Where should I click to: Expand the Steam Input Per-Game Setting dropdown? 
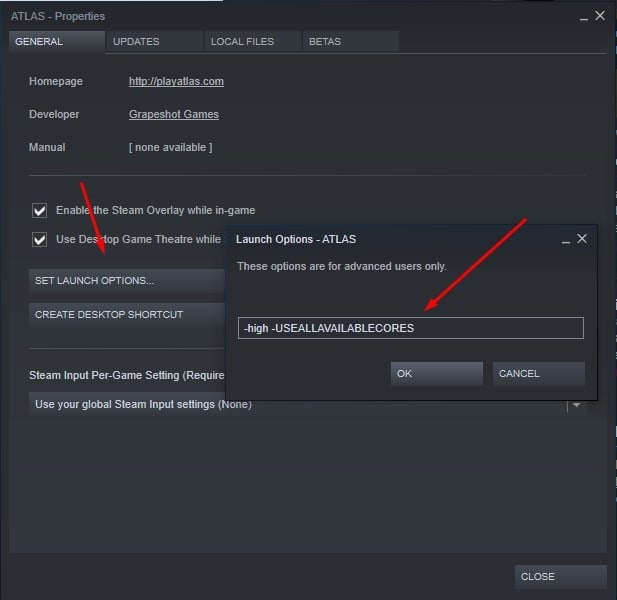point(576,405)
